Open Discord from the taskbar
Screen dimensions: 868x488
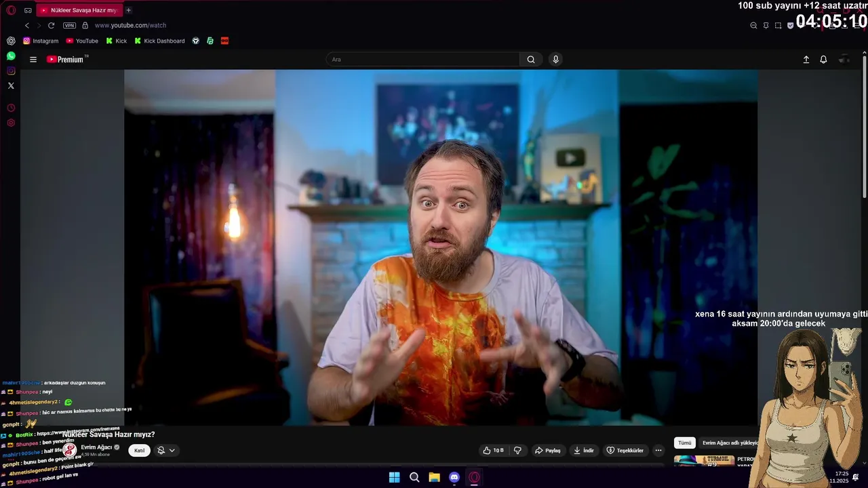click(x=454, y=477)
